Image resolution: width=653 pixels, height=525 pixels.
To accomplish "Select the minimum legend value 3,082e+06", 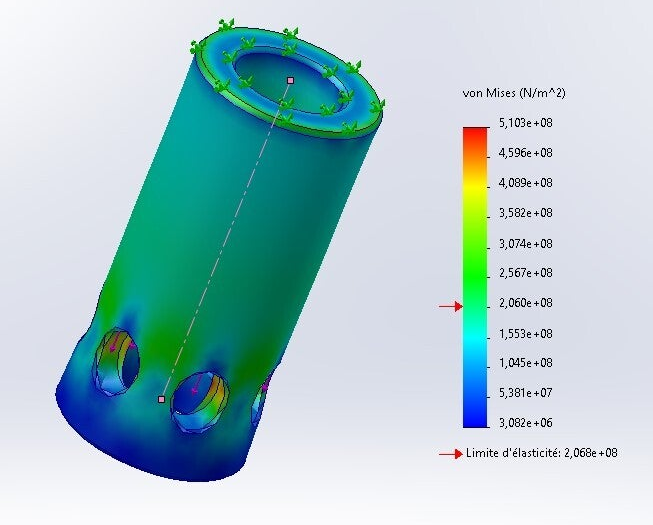I will [x=526, y=423].
